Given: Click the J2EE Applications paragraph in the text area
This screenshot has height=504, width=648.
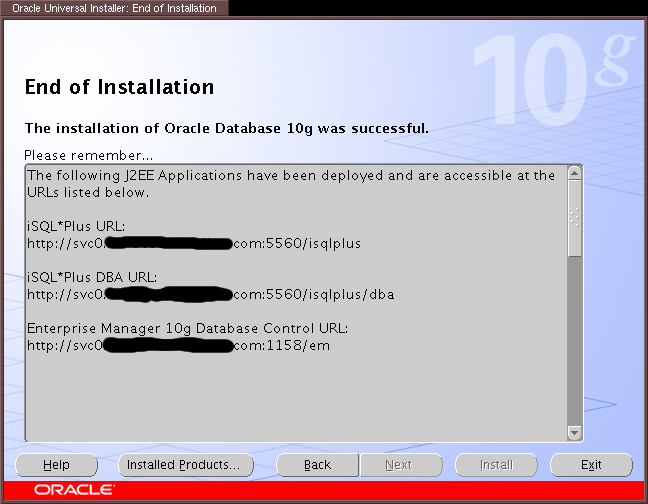Looking at the screenshot, I should 290,183.
